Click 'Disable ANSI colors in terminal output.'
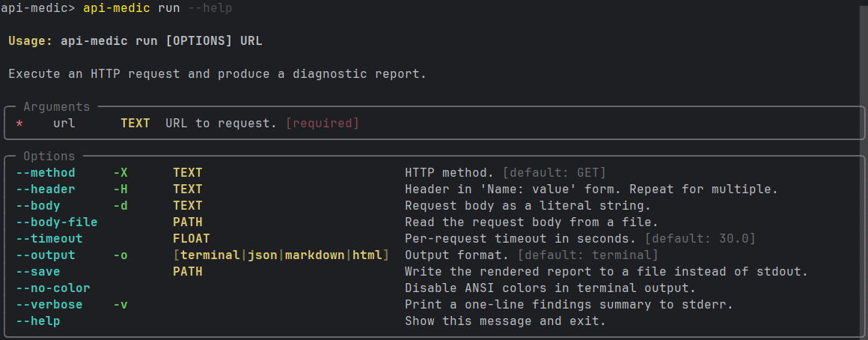 coord(550,288)
